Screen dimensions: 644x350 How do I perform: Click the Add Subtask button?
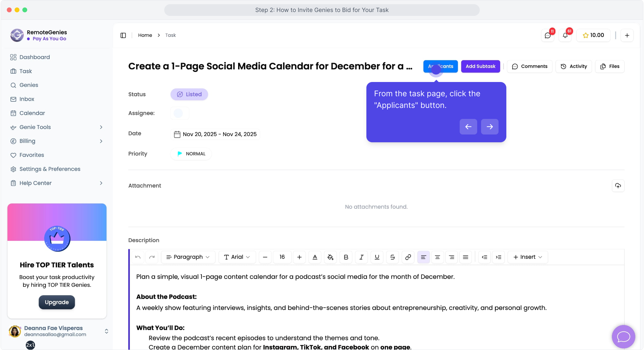click(480, 66)
